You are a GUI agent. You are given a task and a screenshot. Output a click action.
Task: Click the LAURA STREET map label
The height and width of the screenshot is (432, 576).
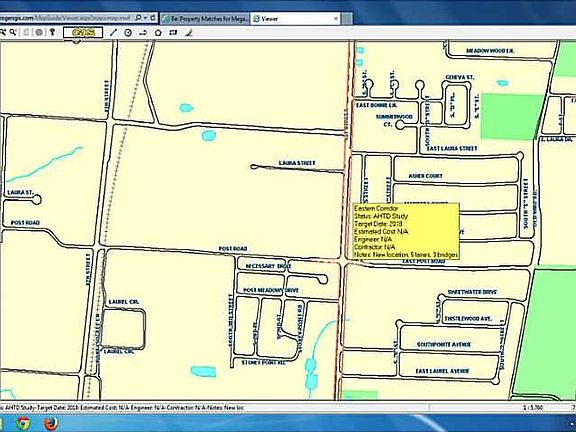(297, 163)
